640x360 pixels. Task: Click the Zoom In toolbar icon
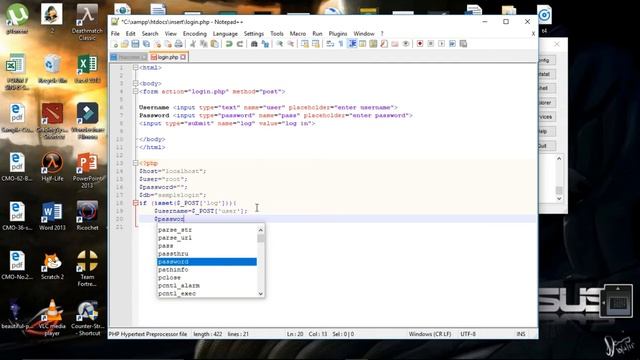click(280, 44)
